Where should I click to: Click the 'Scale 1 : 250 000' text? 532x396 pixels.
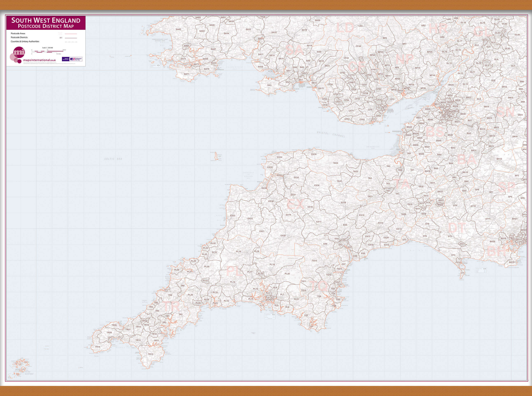coord(47,48)
